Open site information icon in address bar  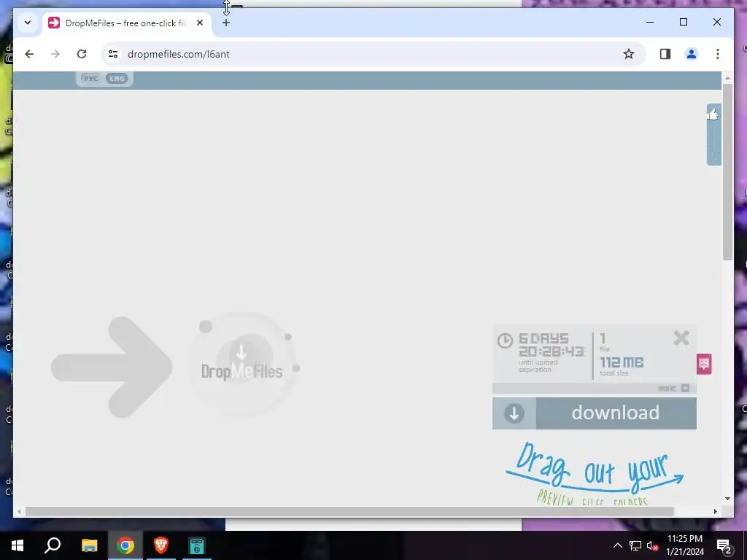click(x=113, y=54)
